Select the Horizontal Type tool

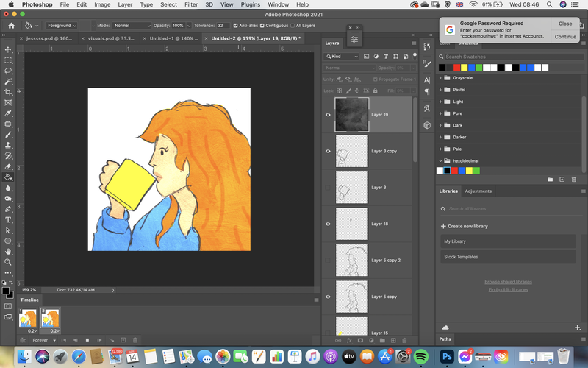click(x=8, y=219)
